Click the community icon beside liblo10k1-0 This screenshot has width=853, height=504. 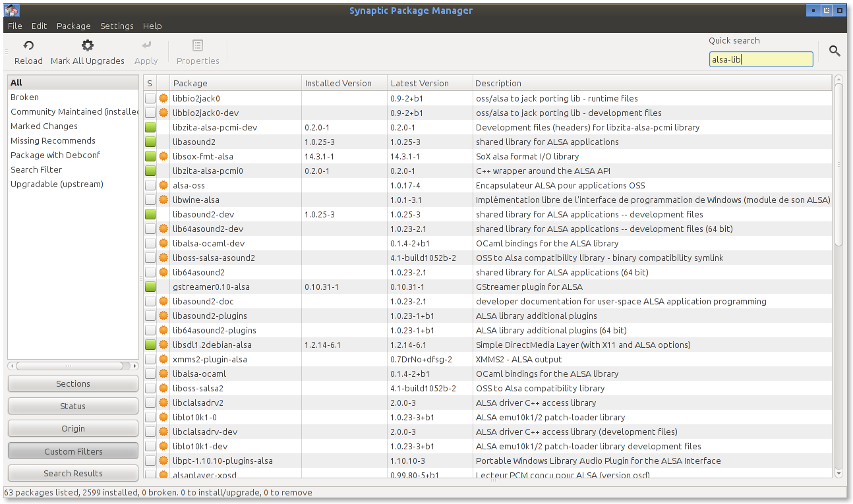[163, 417]
